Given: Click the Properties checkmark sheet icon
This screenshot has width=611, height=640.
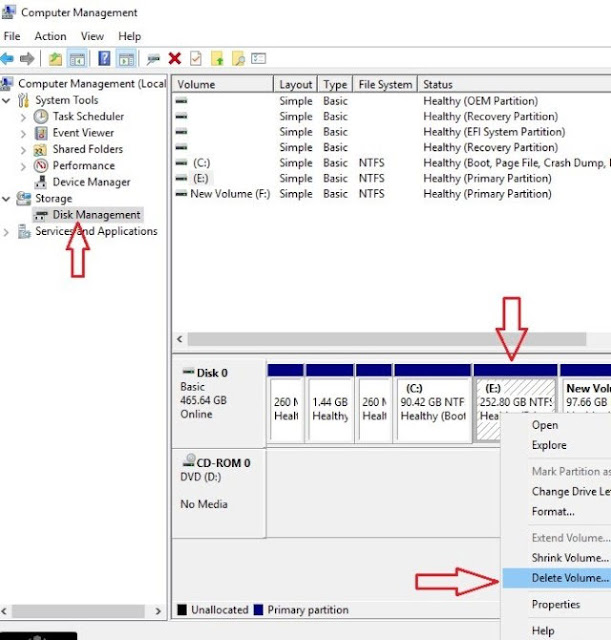Looking at the screenshot, I should click(196, 59).
